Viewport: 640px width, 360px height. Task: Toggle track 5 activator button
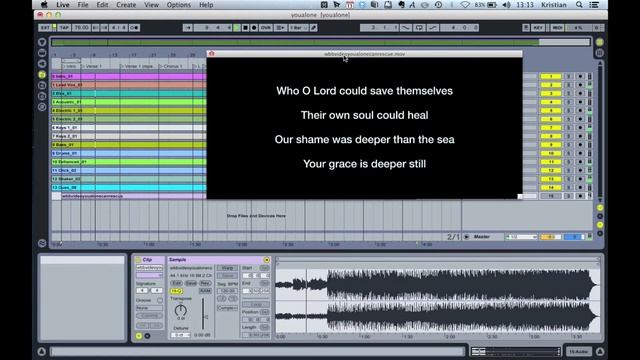[x=550, y=111]
